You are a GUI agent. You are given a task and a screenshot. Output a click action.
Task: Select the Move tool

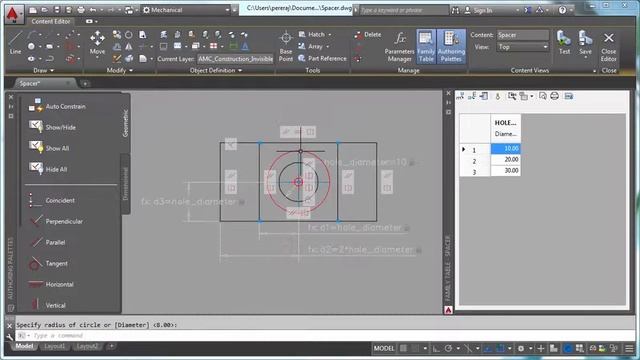[97, 43]
